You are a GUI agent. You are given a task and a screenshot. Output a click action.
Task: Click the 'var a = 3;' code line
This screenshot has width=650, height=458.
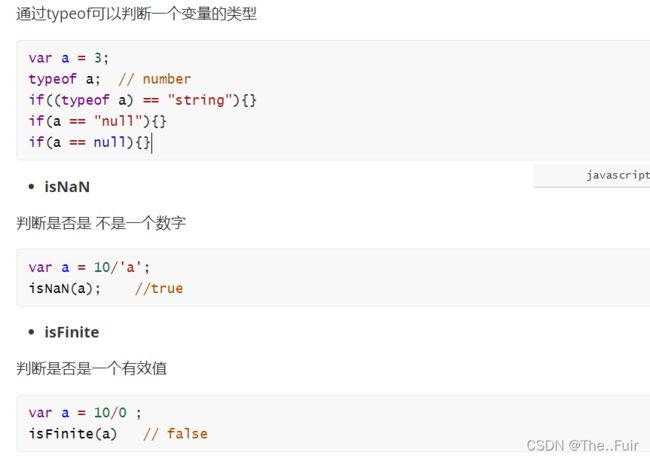pos(68,58)
